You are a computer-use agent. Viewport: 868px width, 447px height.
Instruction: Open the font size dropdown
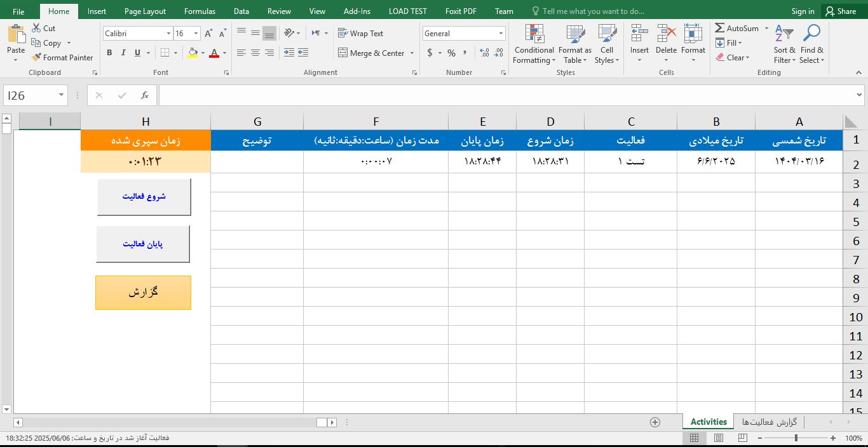196,34
